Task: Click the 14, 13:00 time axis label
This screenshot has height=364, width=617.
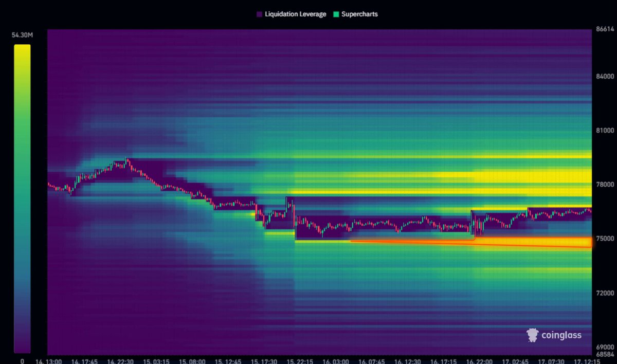Action: click(49, 361)
